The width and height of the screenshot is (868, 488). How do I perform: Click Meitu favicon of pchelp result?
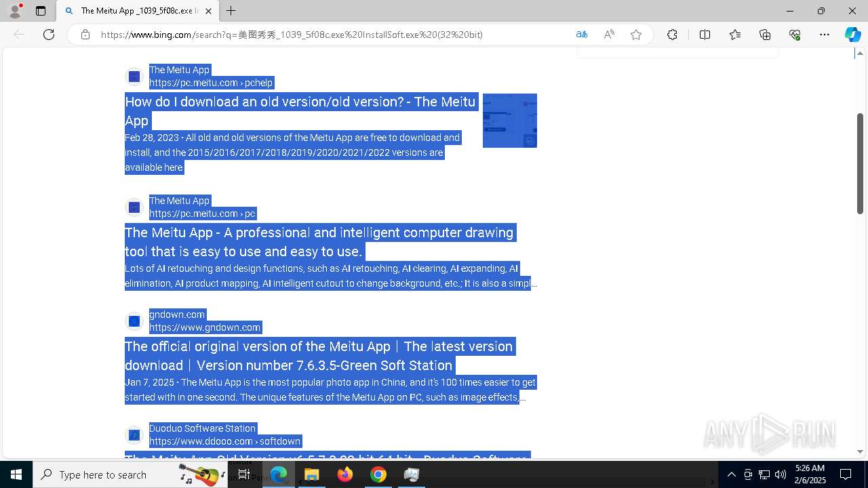[x=134, y=77]
